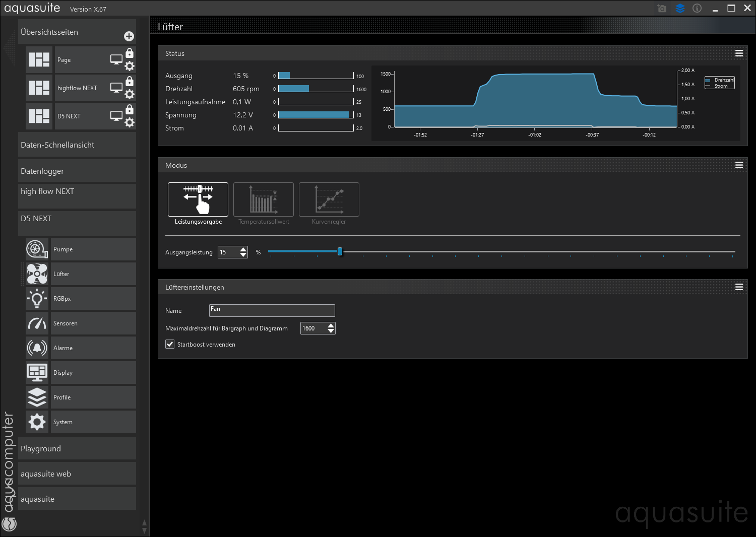Expand the high flow NEXT device section
The image size is (756, 537).
[77, 196]
